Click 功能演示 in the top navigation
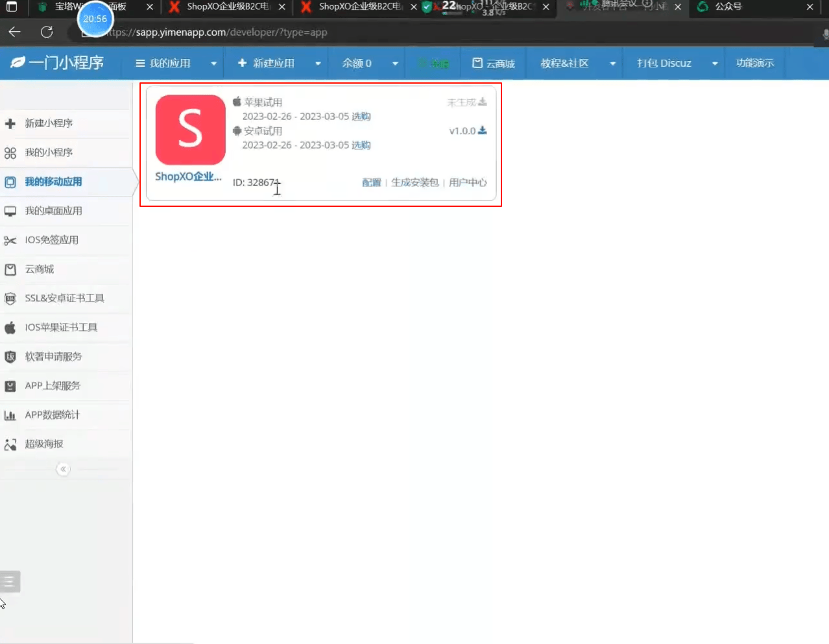829x644 pixels. 755,63
